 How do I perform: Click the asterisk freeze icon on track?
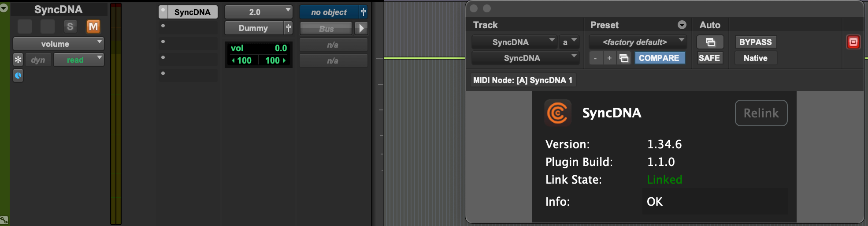[18, 60]
